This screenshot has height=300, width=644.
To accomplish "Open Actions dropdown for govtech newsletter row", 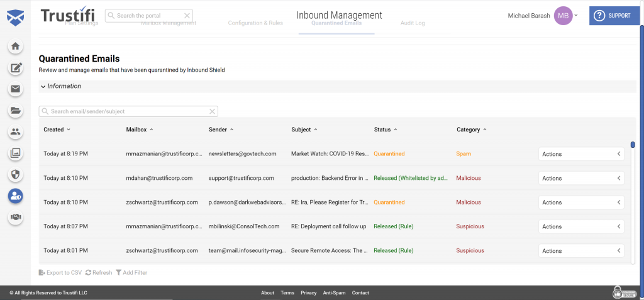I will [x=581, y=154].
